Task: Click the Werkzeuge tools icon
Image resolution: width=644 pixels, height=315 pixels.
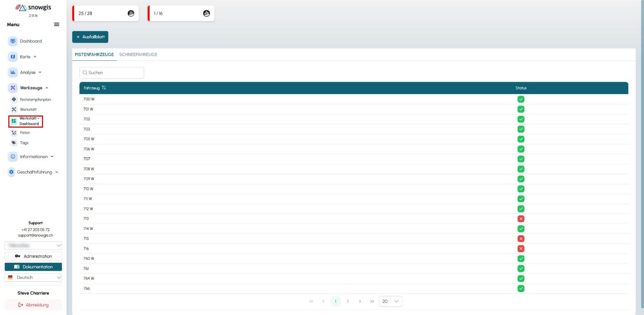Action: pyautogui.click(x=13, y=88)
